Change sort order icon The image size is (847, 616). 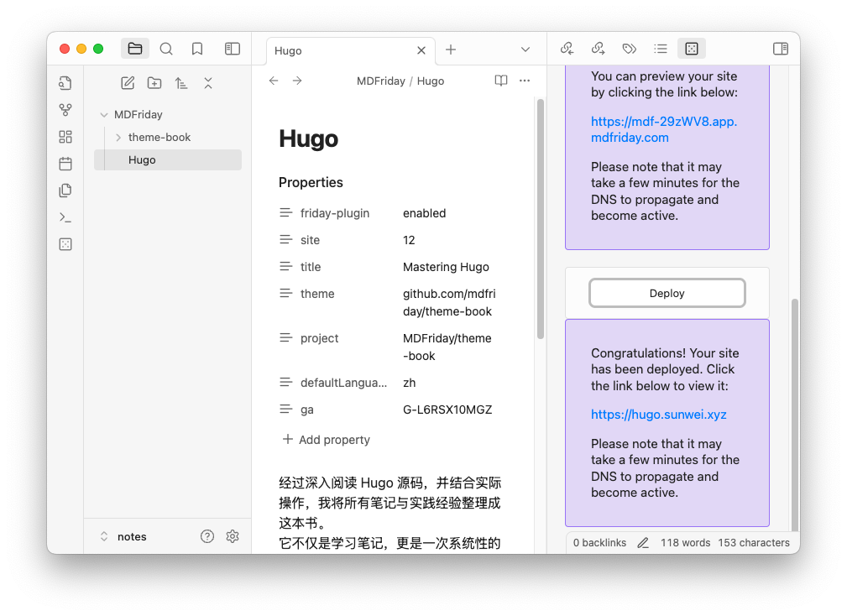click(181, 83)
